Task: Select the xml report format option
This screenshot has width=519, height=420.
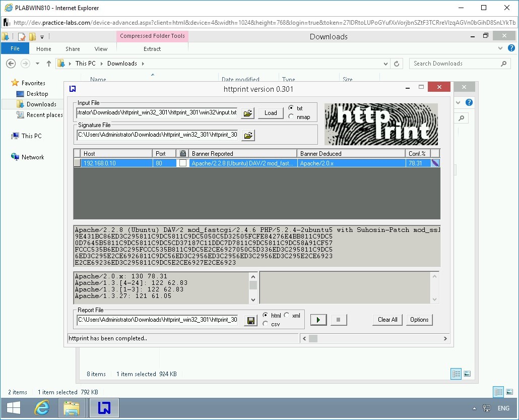Action: coord(286,316)
